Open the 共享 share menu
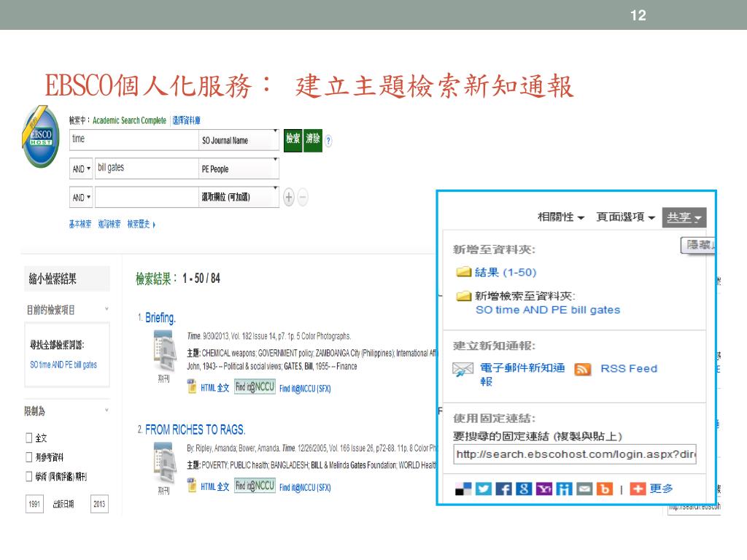 coord(684,217)
